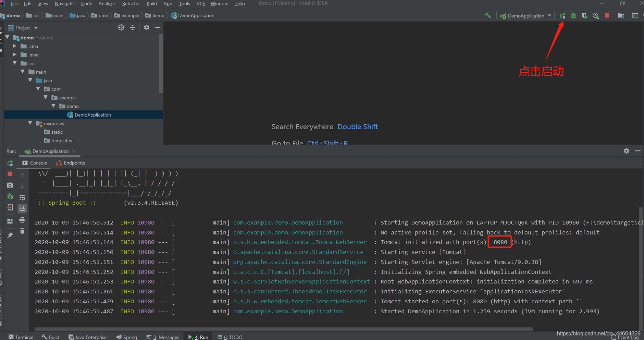Click the green Run icon in the top toolbar
The image size is (644, 340).
562,16
